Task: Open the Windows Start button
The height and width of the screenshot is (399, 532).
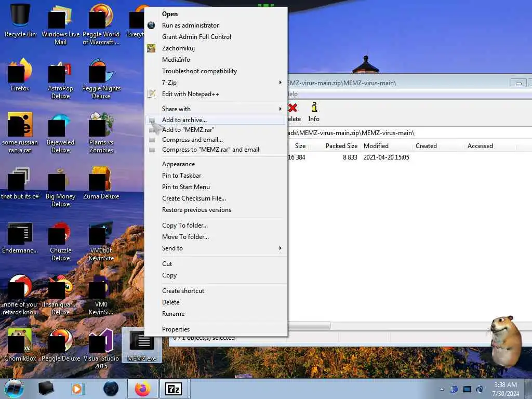Action: pyautogui.click(x=14, y=389)
